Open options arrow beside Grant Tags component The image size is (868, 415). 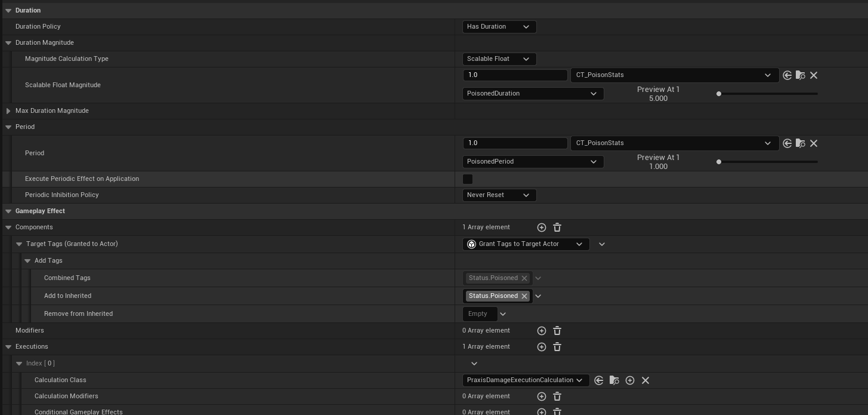pos(602,244)
